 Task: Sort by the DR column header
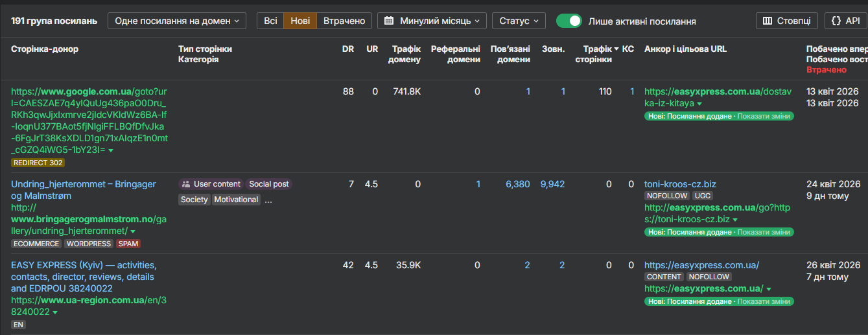coord(348,49)
